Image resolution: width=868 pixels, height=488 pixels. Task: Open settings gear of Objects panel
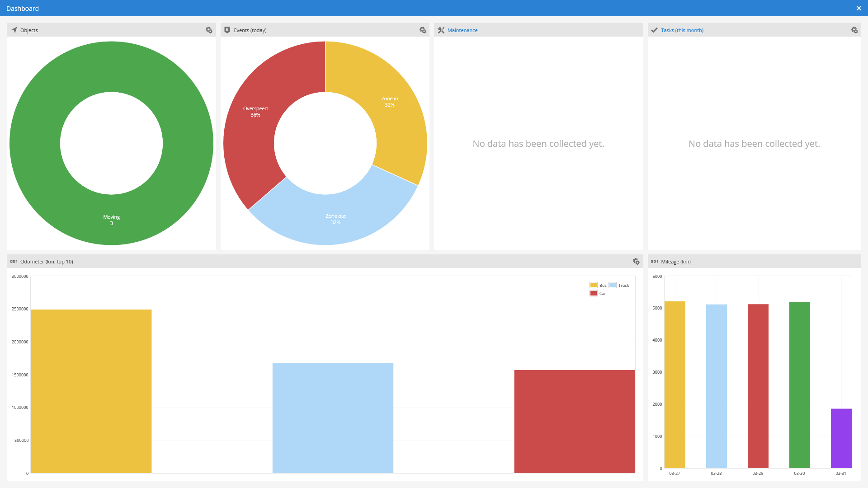(x=209, y=30)
